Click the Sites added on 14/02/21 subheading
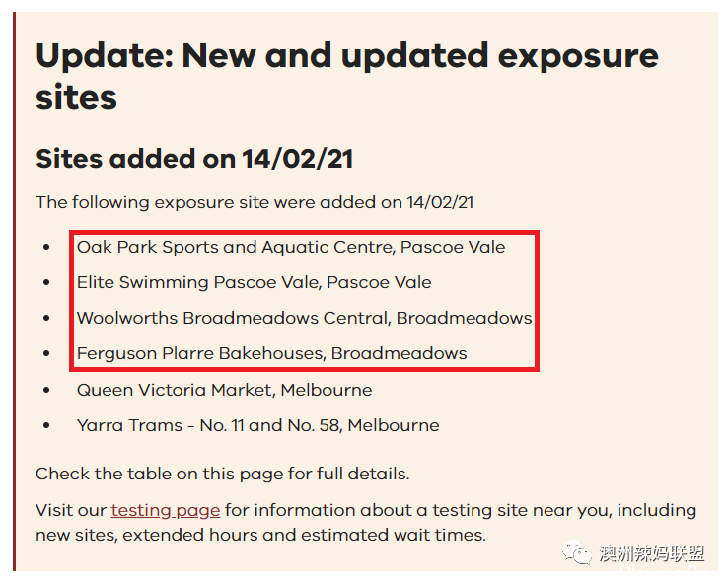728x586 pixels. point(194,159)
